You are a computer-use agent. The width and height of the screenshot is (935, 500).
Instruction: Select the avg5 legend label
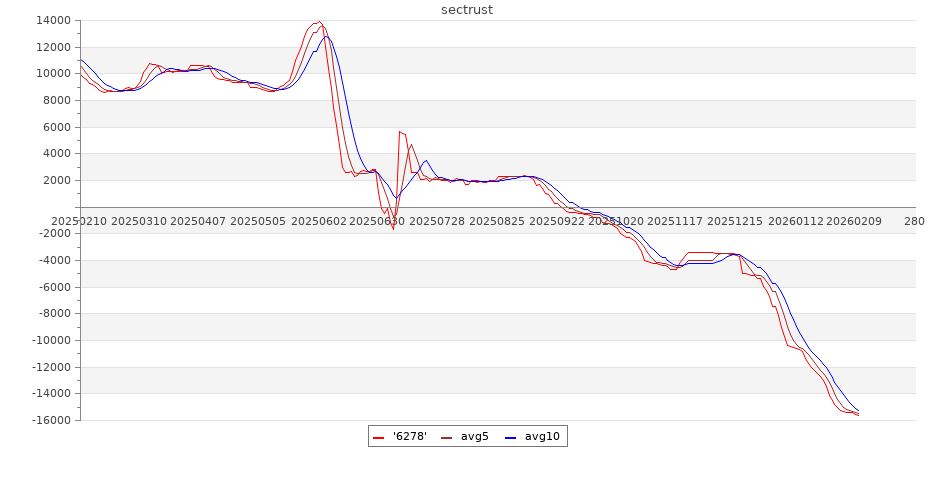[x=475, y=437]
